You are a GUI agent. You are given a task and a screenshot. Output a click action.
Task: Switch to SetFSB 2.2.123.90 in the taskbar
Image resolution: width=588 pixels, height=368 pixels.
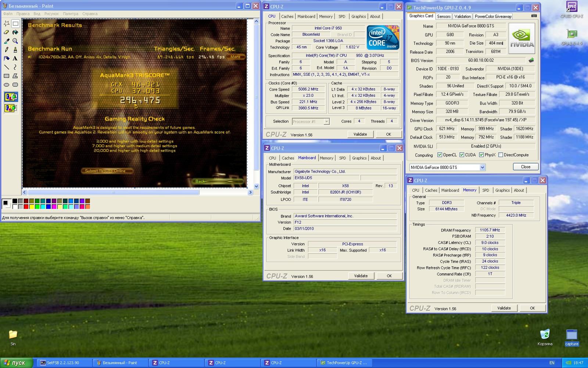(x=64, y=362)
